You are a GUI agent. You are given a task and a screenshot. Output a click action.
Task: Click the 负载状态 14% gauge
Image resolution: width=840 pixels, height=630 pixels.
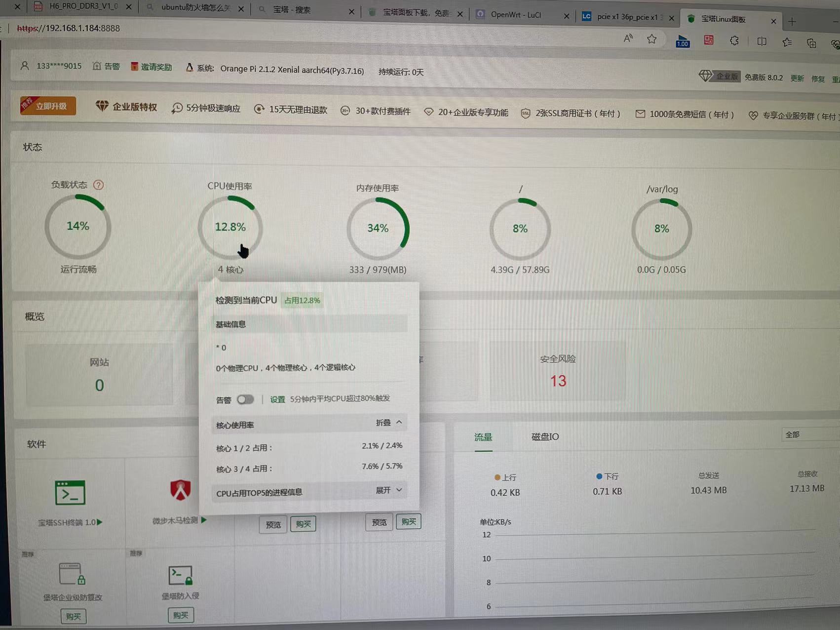tap(77, 227)
